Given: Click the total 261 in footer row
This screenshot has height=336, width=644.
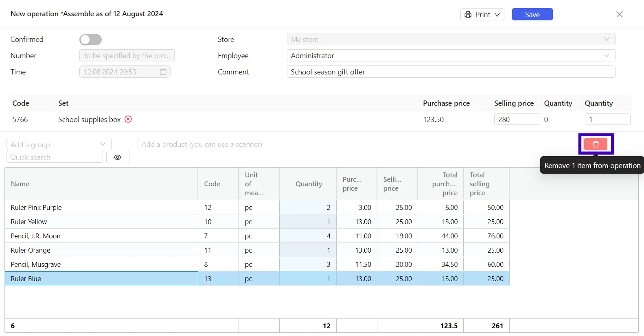Looking at the screenshot, I should click(x=497, y=326).
